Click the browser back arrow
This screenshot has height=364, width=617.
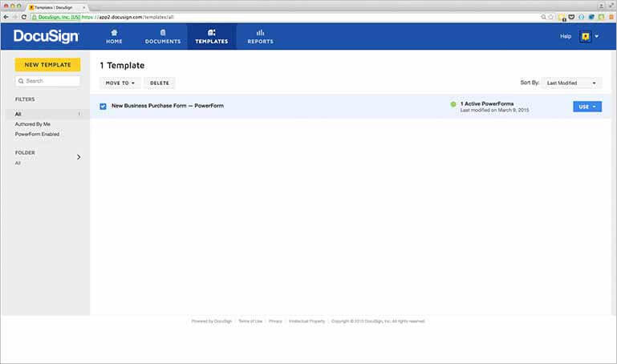[6, 16]
